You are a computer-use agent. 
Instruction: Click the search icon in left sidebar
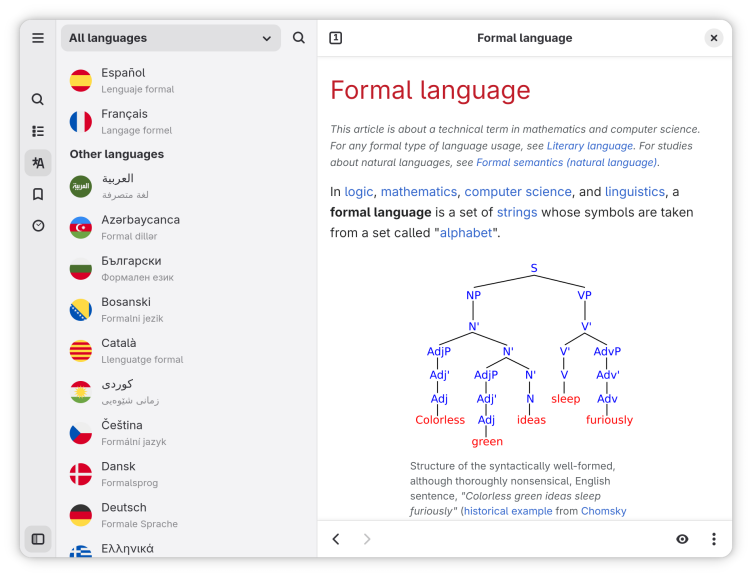[x=38, y=99]
